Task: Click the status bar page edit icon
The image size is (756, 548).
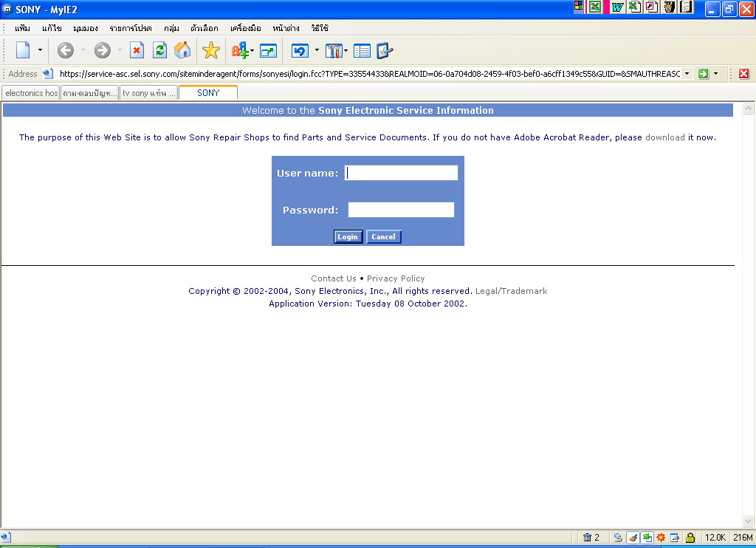Action: coord(675,538)
